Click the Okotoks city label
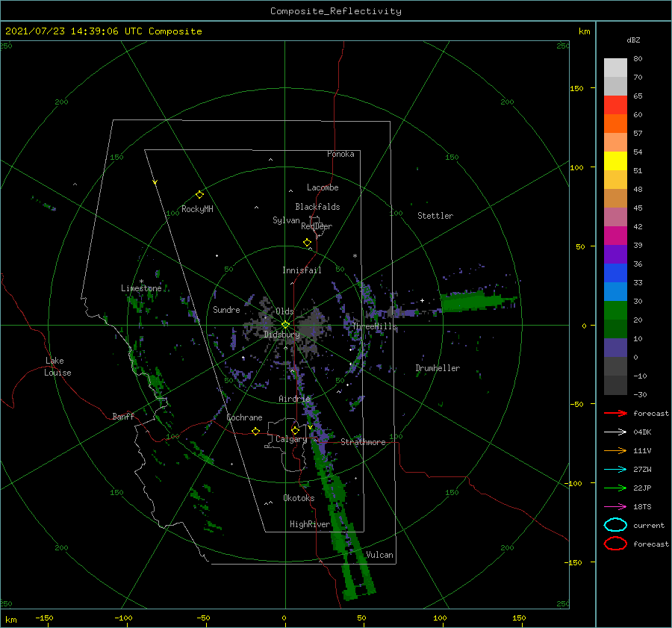This screenshot has height=628, width=672. click(x=299, y=498)
